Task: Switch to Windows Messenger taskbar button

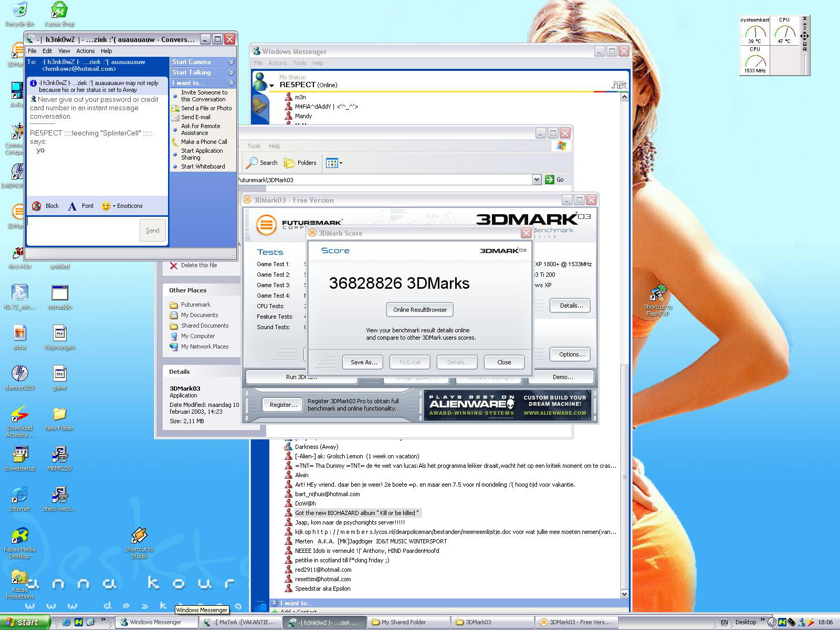Action: [156, 622]
